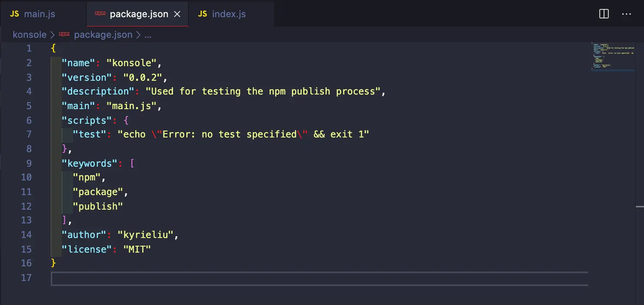Click the minimap code preview
The height and width of the screenshot is (305, 644).
pos(613,56)
